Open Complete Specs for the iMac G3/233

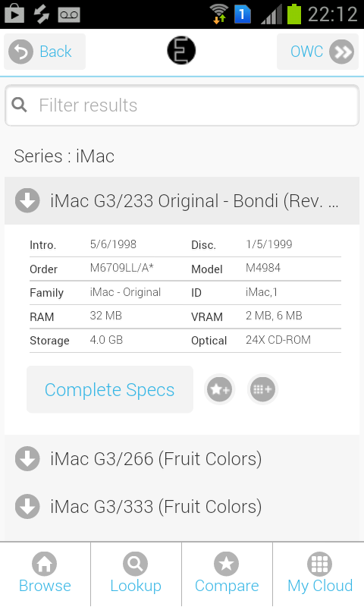pyautogui.click(x=110, y=389)
